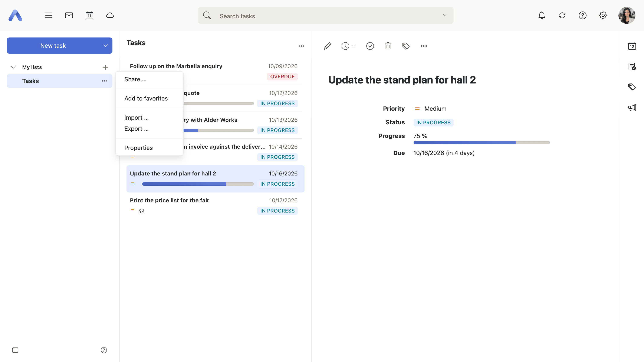
Task: Click the refresh sync icon
Action: point(562,16)
